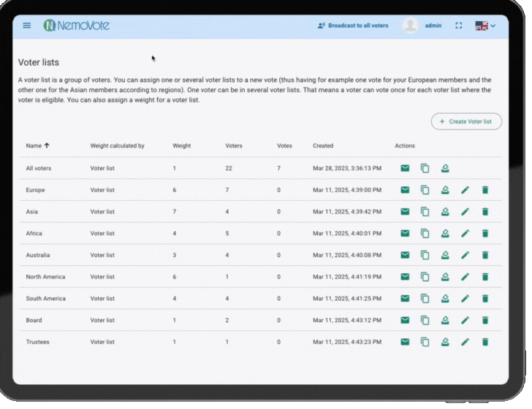Open the hamburger navigation menu
The height and width of the screenshot is (409, 532).
click(27, 26)
